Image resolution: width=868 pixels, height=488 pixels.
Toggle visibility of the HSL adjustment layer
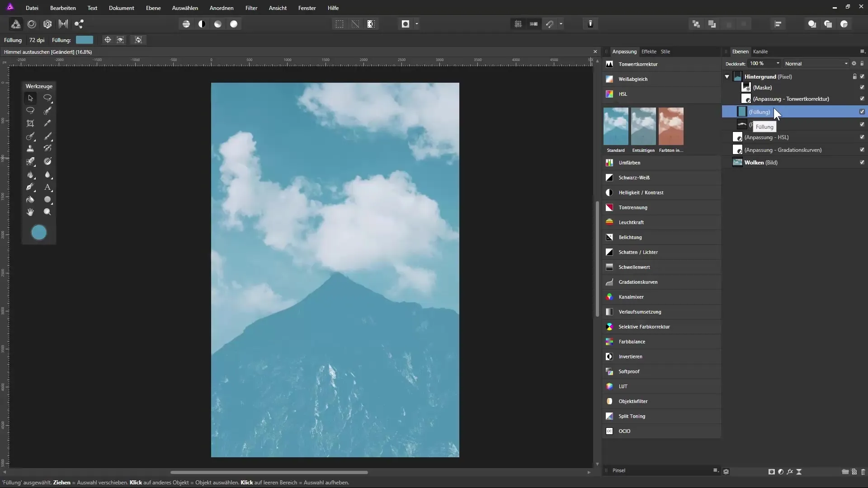click(862, 137)
